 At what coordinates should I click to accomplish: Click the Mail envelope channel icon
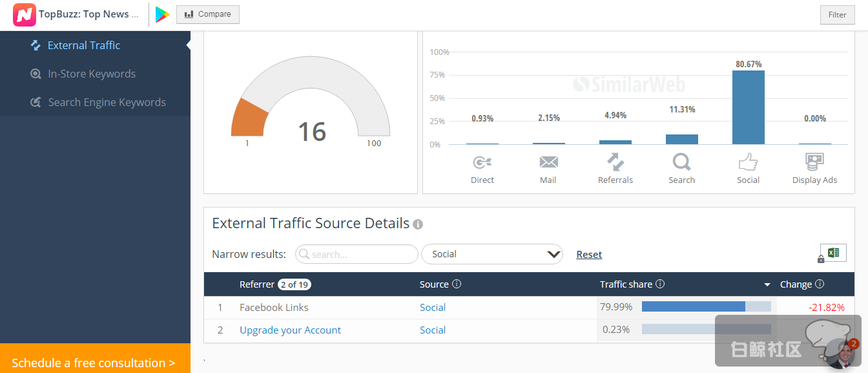coord(548,162)
